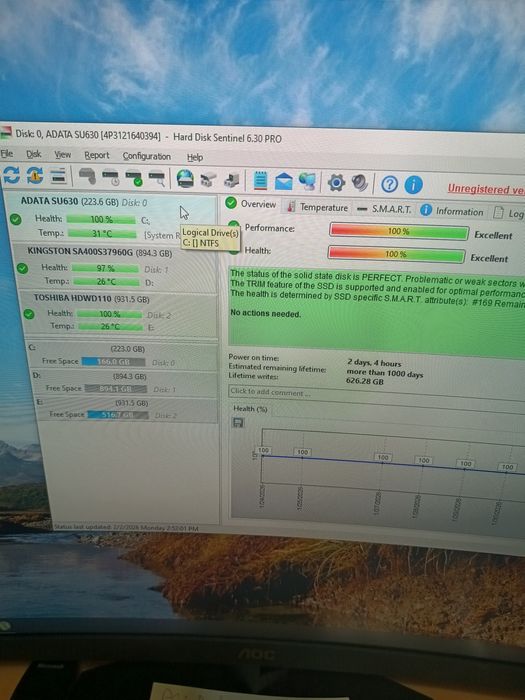Click the '626.28 GB' lifetime writes value
Image resolution: width=525 pixels, height=700 pixels.
pos(365,381)
